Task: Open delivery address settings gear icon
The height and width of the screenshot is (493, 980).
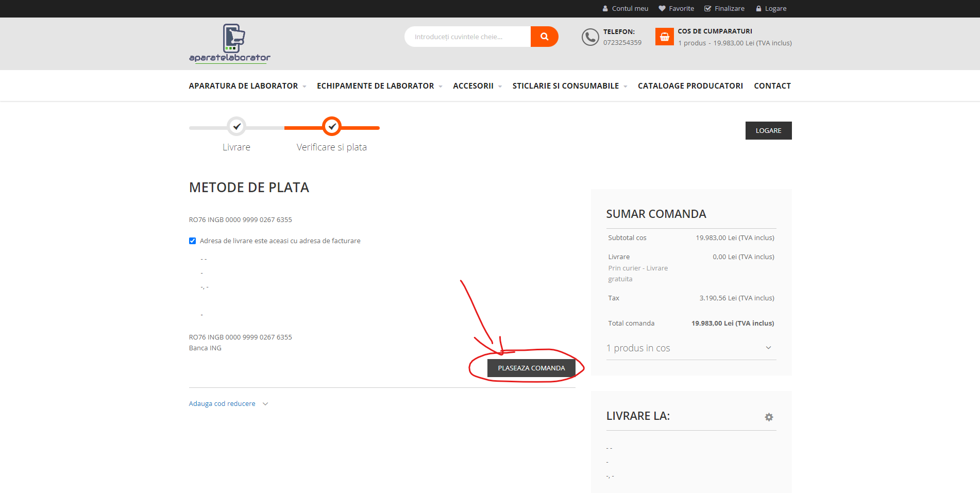Action: (769, 417)
